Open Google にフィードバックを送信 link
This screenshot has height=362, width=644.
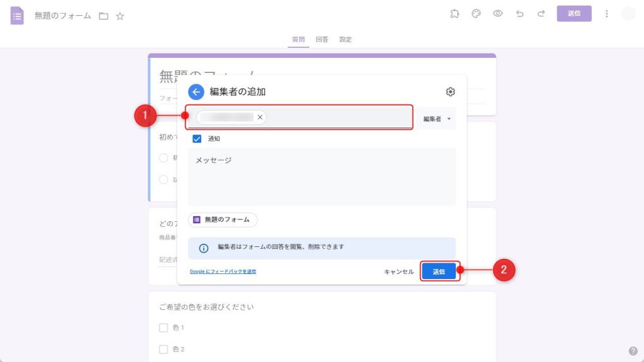(x=223, y=271)
